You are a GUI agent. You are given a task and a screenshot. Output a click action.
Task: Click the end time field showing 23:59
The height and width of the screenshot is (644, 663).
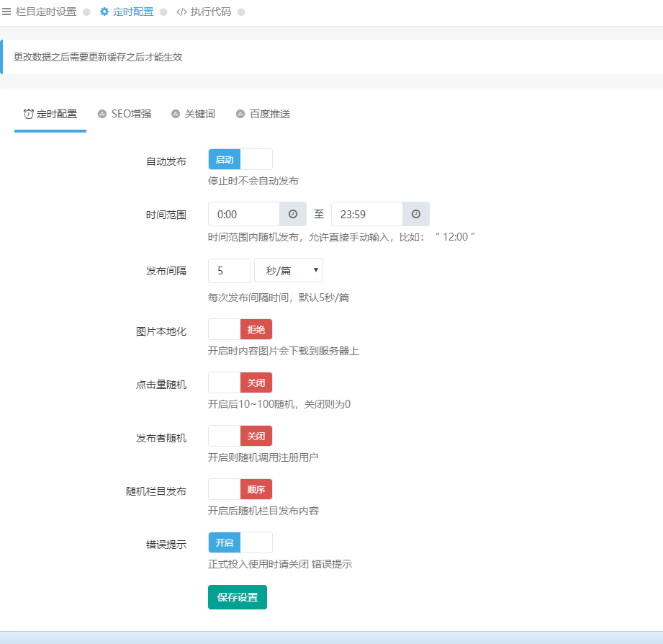[367, 214]
